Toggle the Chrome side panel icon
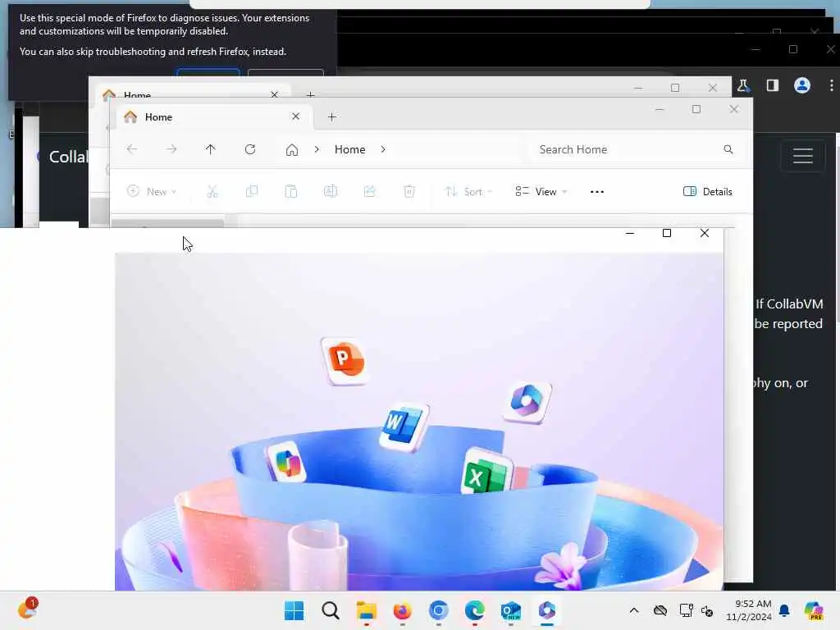This screenshot has width=840, height=630. [x=773, y=85]
